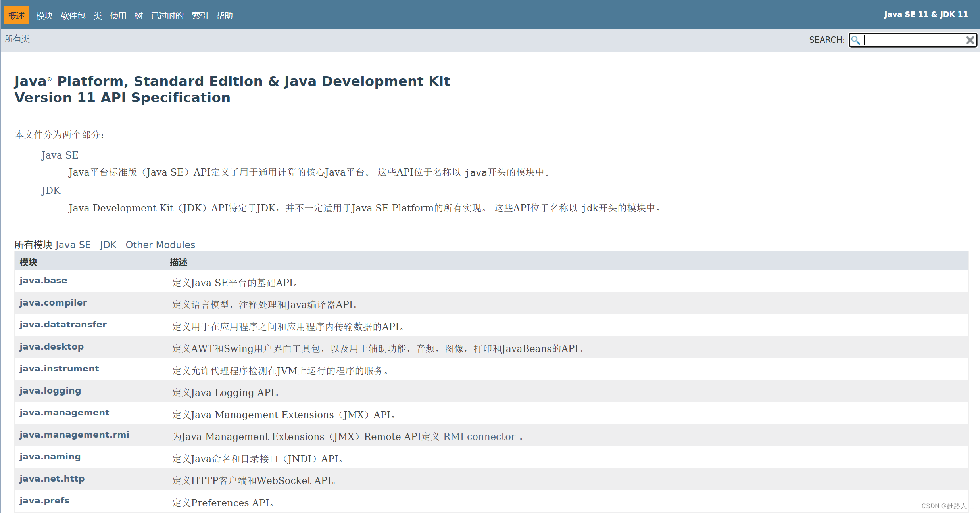Viewport: 980px width, 513px height.
Task: Click description '定义HTTP客户端和WebSocket API。'
Action: click(x=254, y=480)
